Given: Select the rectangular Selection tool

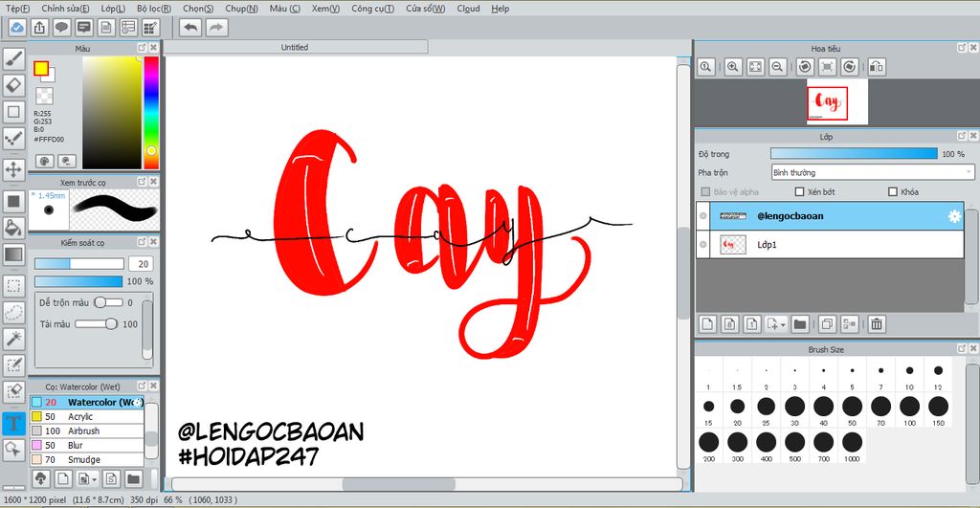Looking at the screenshot, I should tap(13, 286).
